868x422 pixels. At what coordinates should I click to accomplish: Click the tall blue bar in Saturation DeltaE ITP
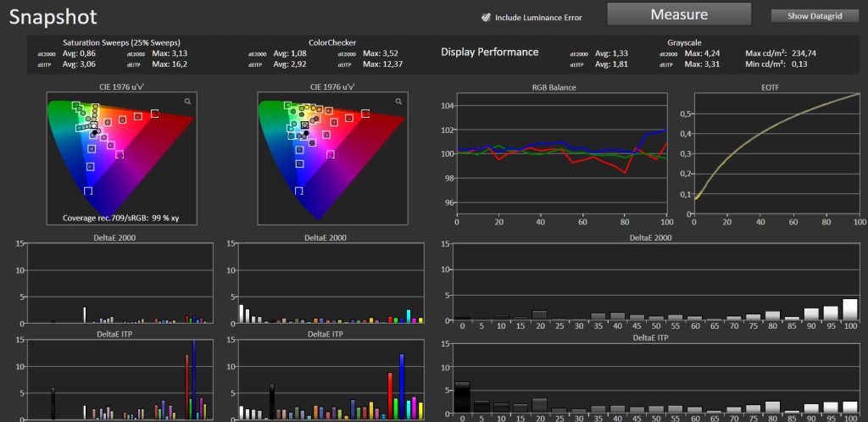tap(194, 380)
